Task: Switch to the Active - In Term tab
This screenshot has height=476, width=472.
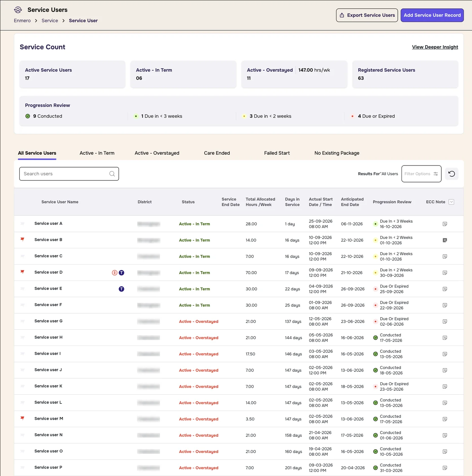Action: tap(97, 153)
